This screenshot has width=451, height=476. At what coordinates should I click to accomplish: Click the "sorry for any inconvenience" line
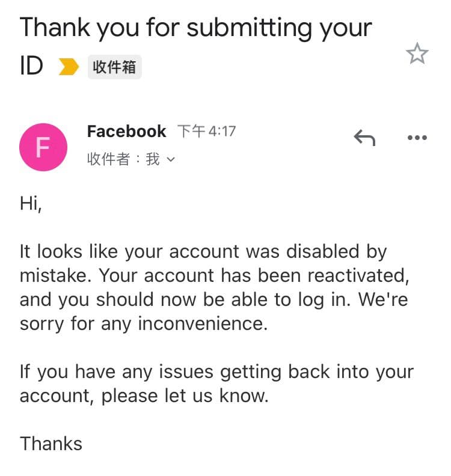[143, 323]
